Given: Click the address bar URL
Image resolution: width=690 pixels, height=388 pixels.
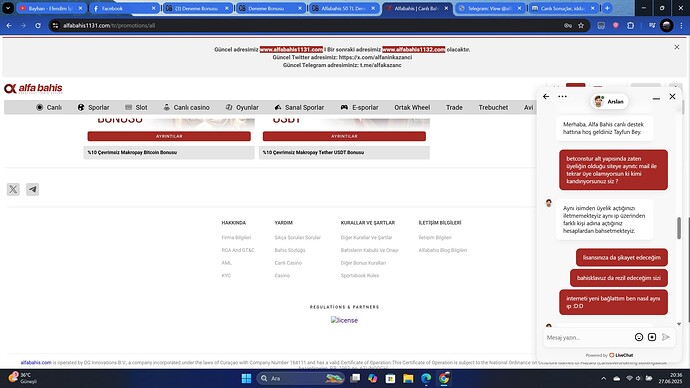Looking at the screenshot, I should click(109, 26).
